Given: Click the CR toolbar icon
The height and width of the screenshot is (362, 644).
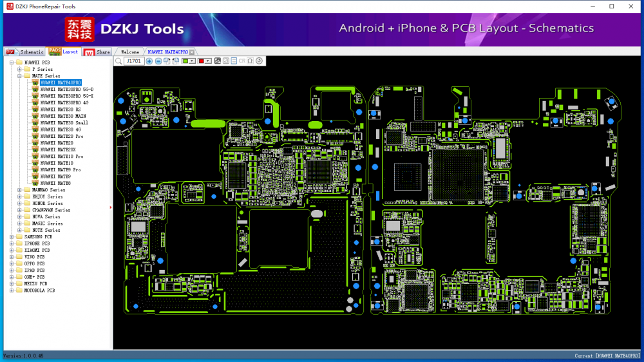Looking at the screenshot, I should tap(242, 61).
